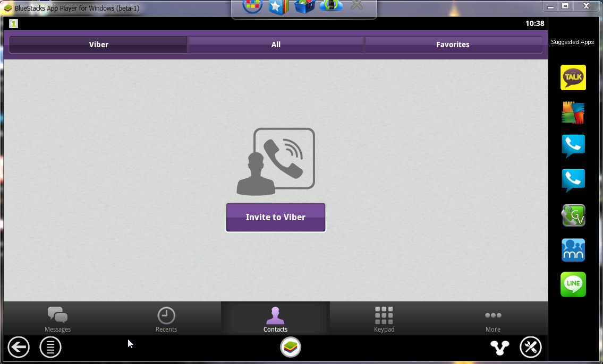Open the GV phone suggested app
The image size is (603, 364).
pyautogui.click(x=573, y=215)
